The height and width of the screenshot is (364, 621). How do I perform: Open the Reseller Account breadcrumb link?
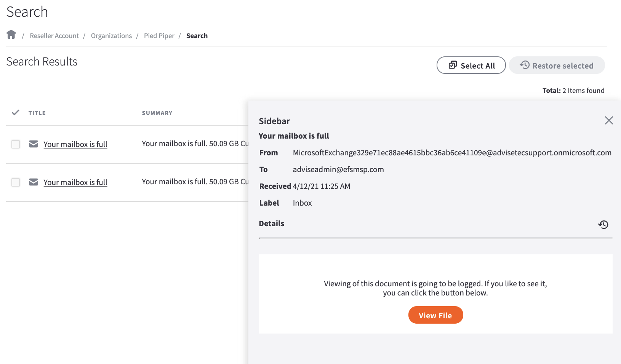[x=54, y=35]
